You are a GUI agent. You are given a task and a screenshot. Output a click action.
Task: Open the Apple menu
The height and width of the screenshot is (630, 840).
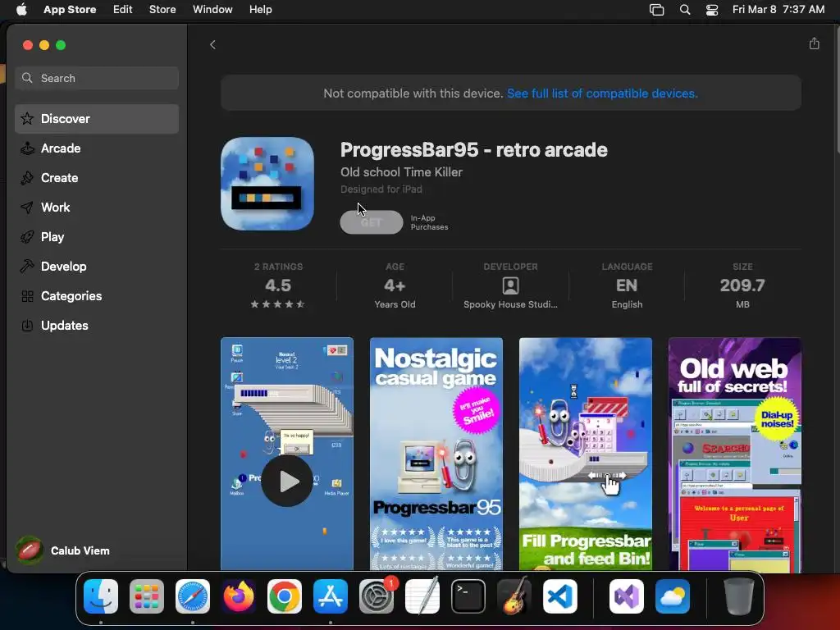click(x=21, y=10)
